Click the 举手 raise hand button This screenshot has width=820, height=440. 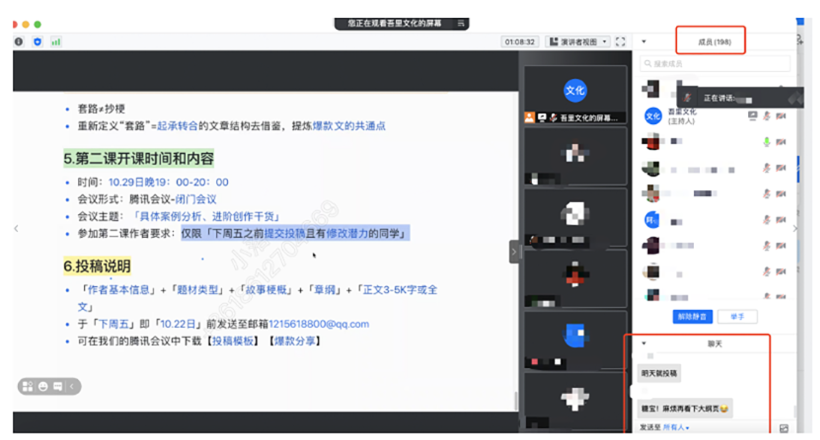tap(737, 317)
